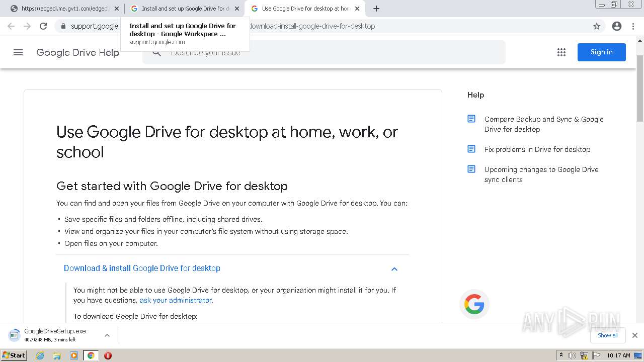Close the edgedl.me.gvt1.com tab
This screenshot has height=362, width=644.
[117, 9]
